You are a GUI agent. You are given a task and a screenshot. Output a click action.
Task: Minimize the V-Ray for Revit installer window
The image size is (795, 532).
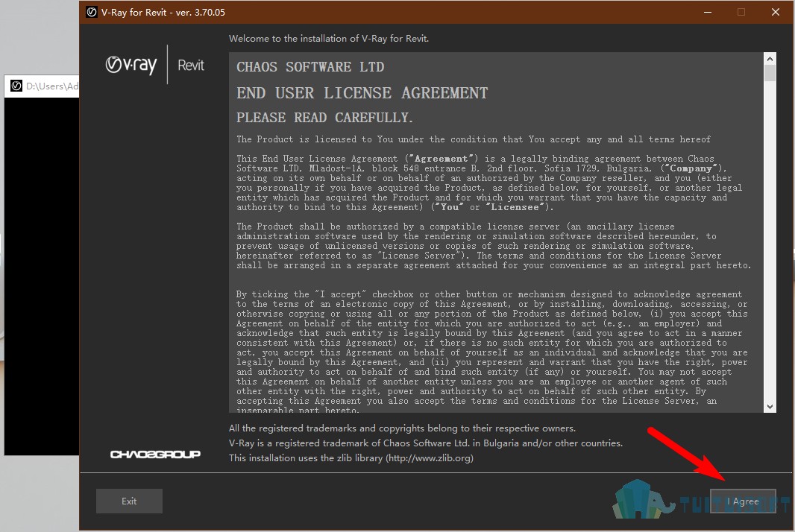click(x=708, y=12)
